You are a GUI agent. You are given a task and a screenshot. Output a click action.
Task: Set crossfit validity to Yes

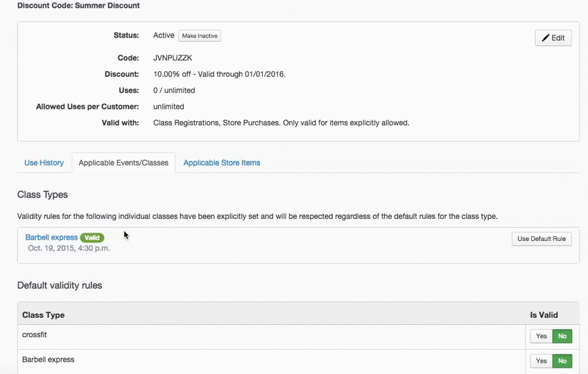point(541,336)
